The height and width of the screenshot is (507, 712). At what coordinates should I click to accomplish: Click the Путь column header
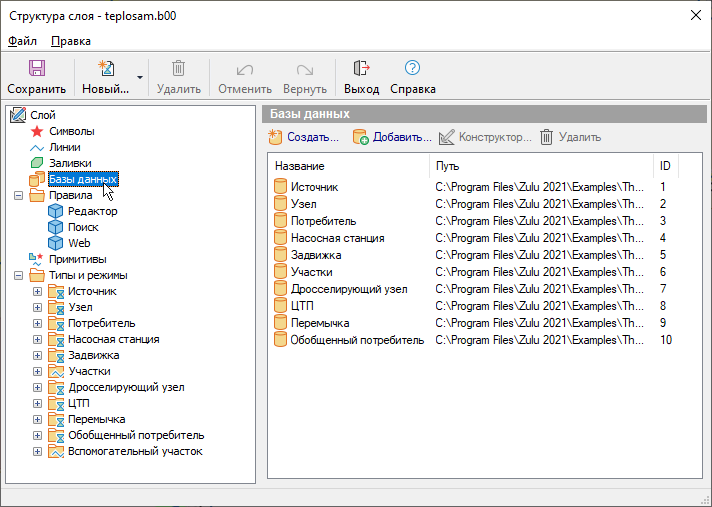(448, 166)
